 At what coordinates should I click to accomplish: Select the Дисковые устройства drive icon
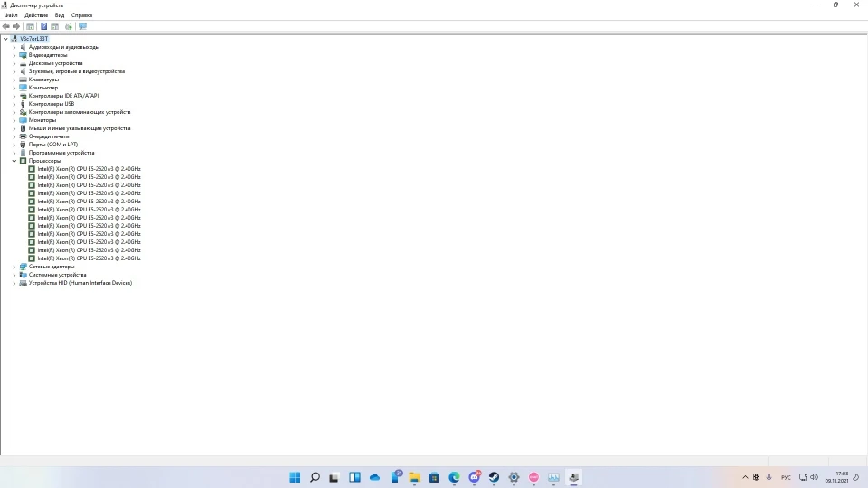pyautogui.click(x=23, y=63)
